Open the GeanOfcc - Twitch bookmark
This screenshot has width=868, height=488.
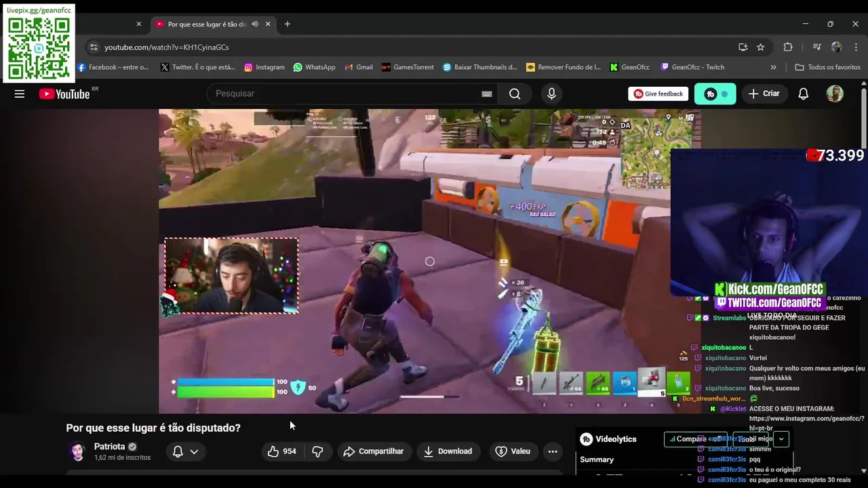[x=692, y=67]
